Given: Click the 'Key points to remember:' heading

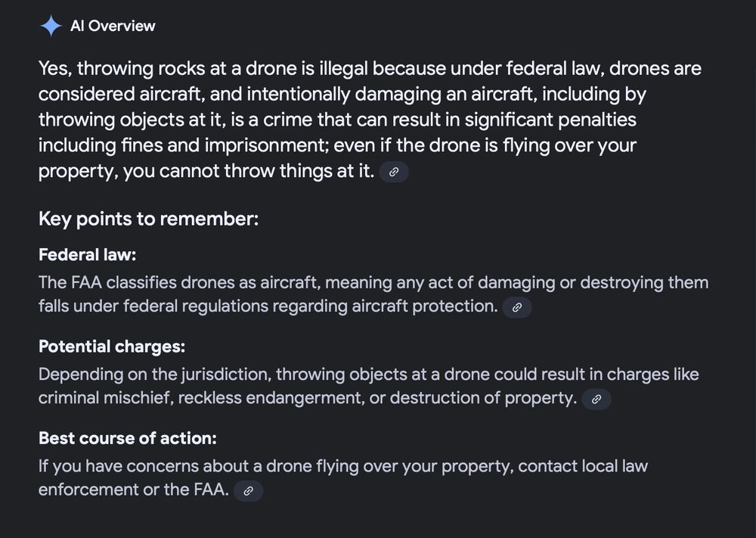Looking at the screenshot, I should point(148,219).
